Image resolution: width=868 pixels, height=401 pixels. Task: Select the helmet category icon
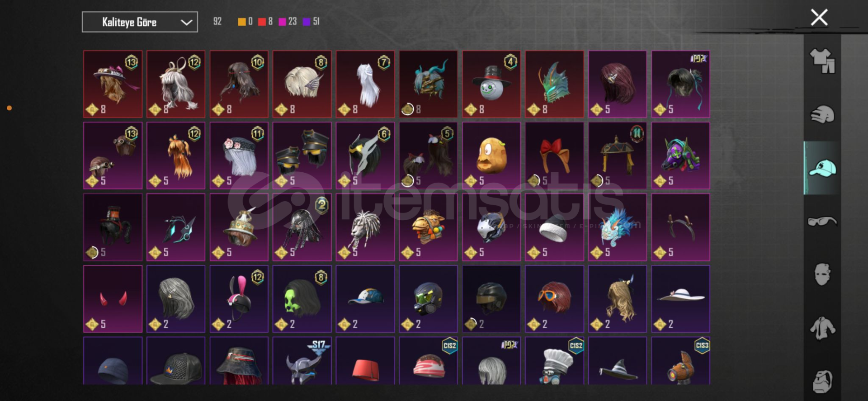coord(822,114)
